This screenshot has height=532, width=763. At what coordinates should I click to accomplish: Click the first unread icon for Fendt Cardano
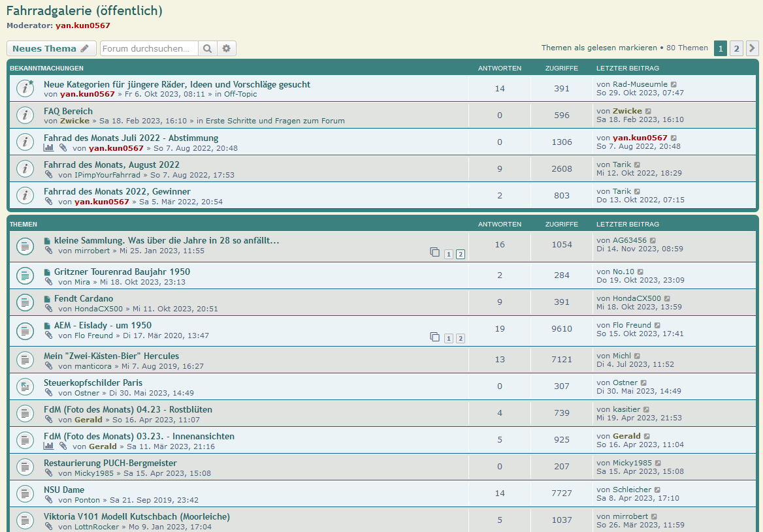pyautogui.click(x=47, y=299)
